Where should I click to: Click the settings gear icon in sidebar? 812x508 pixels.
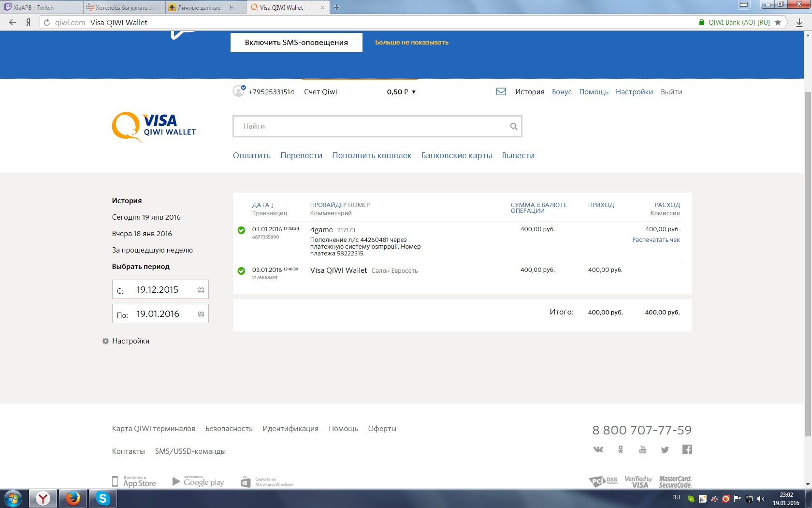(105, 341)
